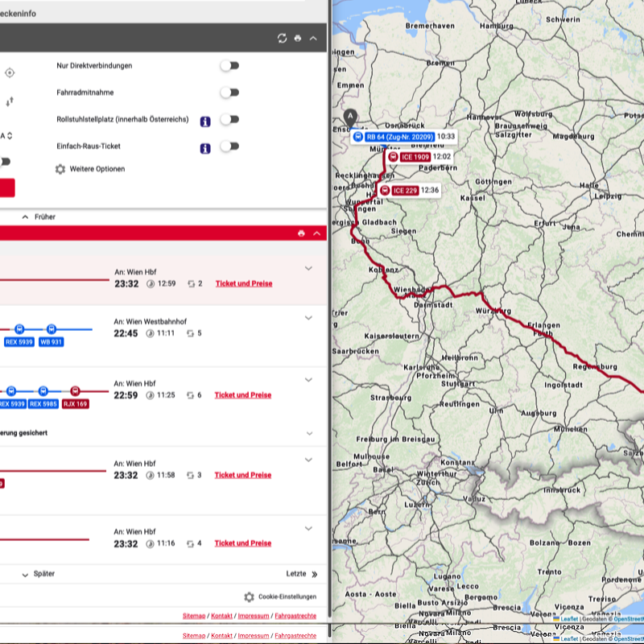Toggle Rollstuhlstellplatz switch

229,119
